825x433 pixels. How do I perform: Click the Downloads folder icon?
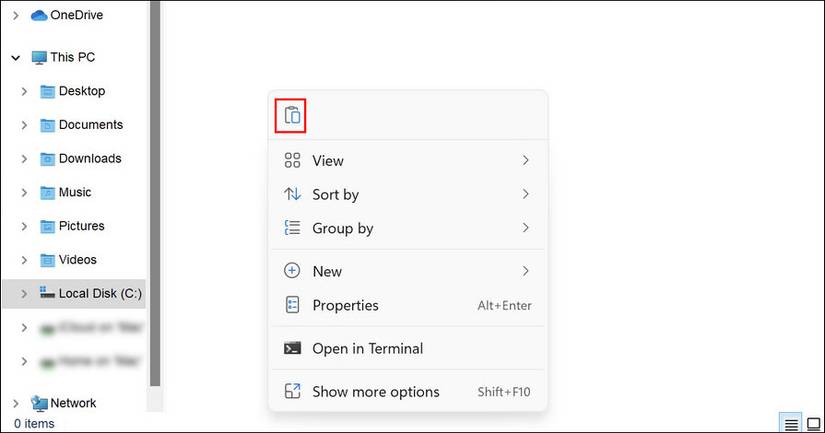click(x=47, y=159)
